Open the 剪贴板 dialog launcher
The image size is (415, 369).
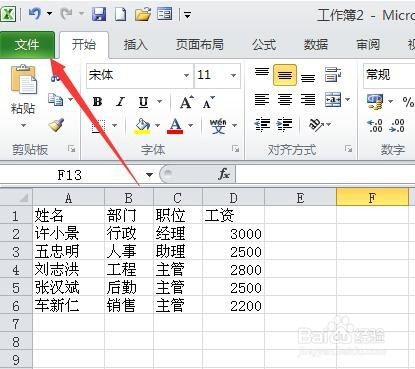pos(71,149)
